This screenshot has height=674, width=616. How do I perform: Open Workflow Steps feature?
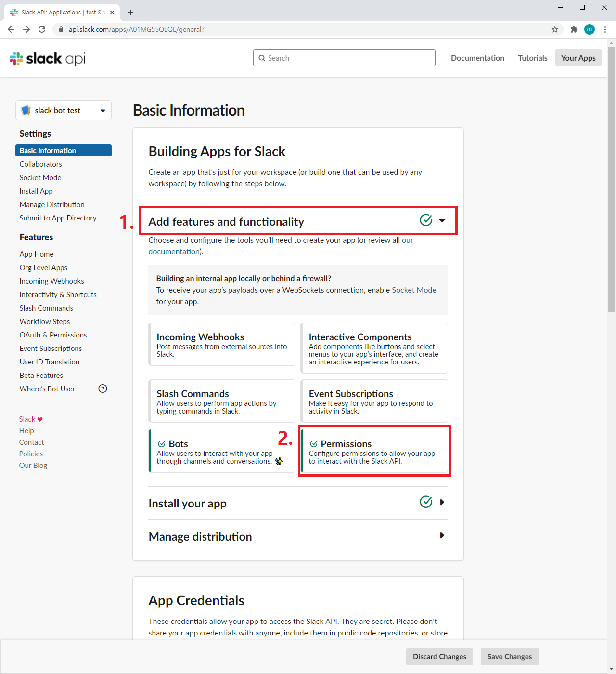point(45,322)
